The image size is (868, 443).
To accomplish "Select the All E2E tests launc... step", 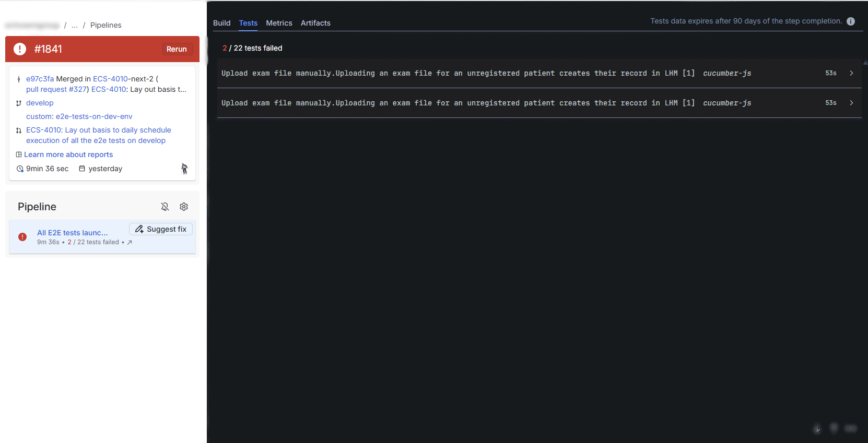I will point(73,233).
